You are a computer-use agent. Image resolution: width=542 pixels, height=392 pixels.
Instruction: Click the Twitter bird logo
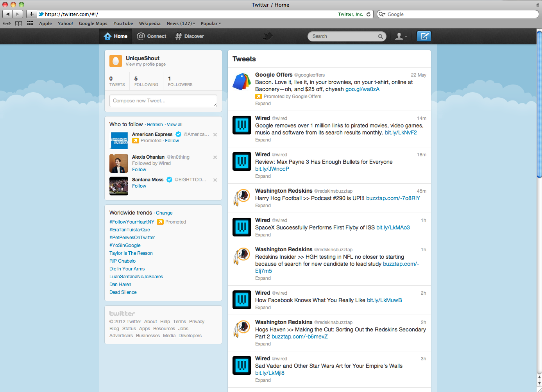267,36
